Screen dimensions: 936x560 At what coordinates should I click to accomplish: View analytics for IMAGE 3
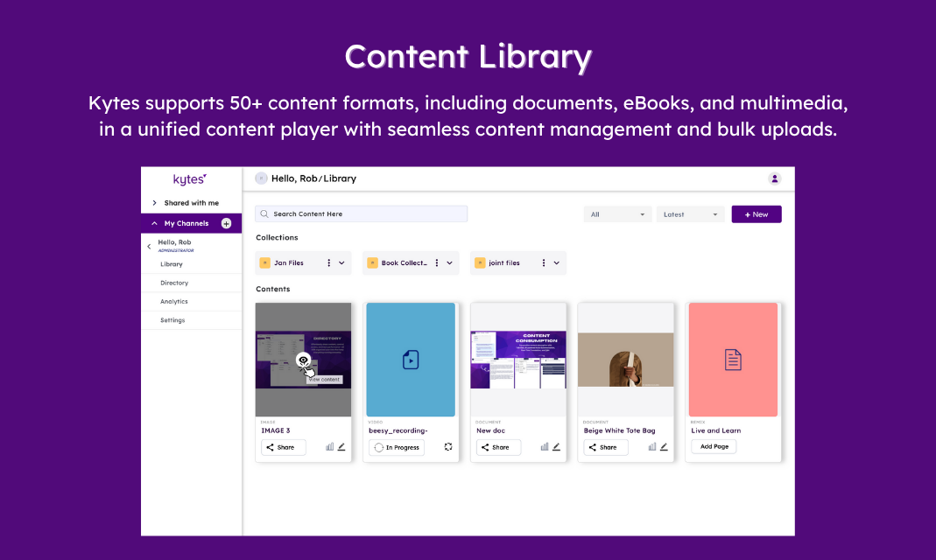tap(329, 447)
